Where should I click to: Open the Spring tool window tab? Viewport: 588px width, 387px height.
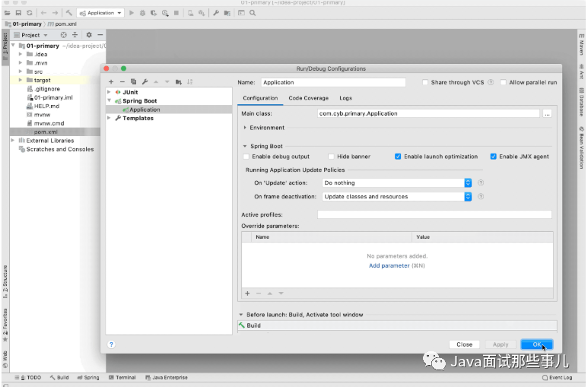tap(88, 378)
